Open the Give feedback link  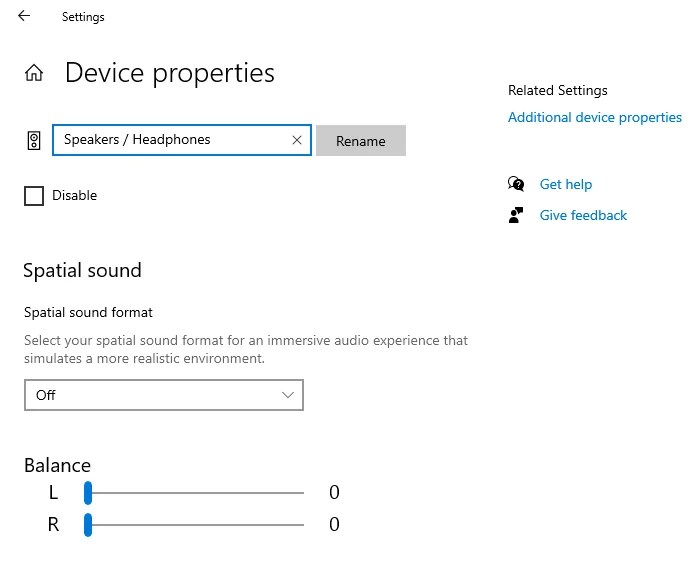[x=584, y=215]
